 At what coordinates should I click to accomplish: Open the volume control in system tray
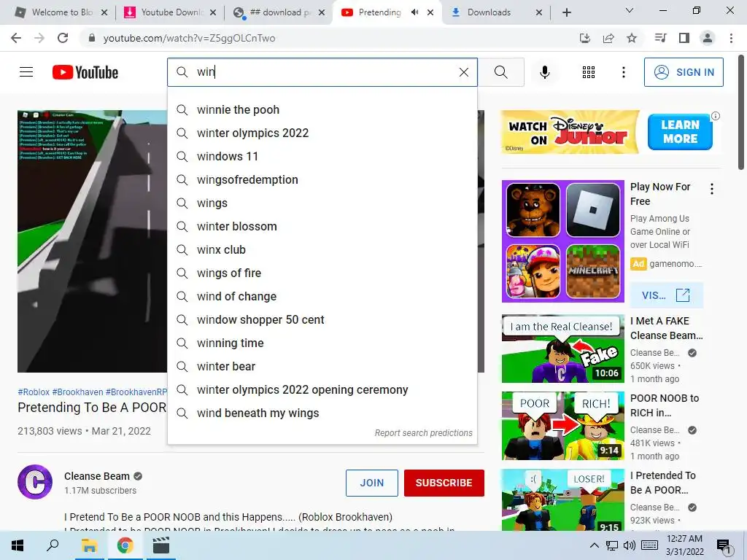629,545
